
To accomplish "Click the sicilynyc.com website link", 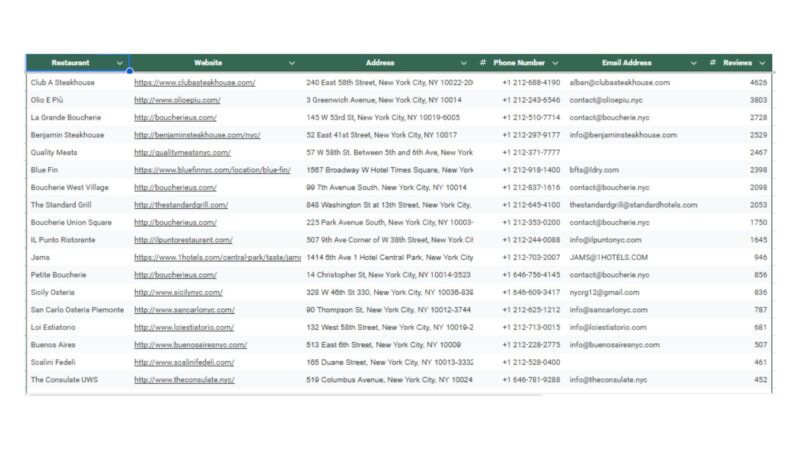I will pos(177,292).
